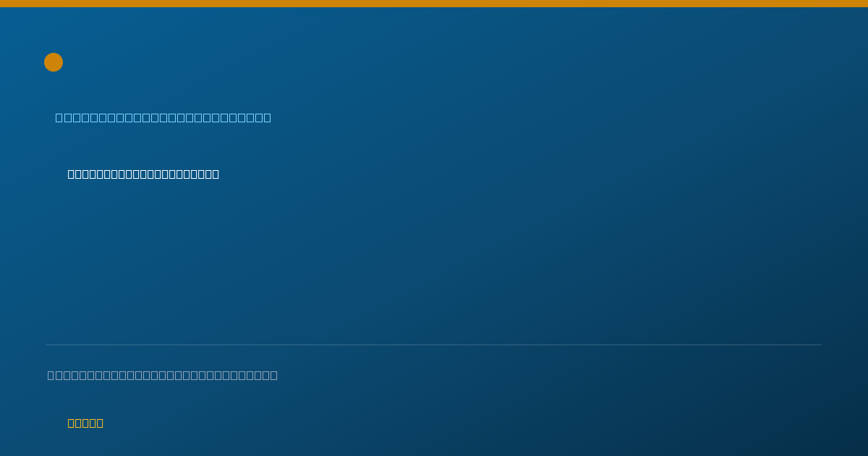This screenshot has height=456, width=868.
Task: Click the orange bar across the top
Action: coord(434,4)
